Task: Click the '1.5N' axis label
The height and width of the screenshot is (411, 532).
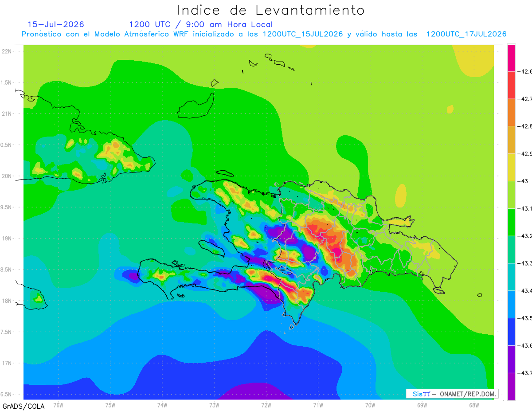Action: click(7, 82)
